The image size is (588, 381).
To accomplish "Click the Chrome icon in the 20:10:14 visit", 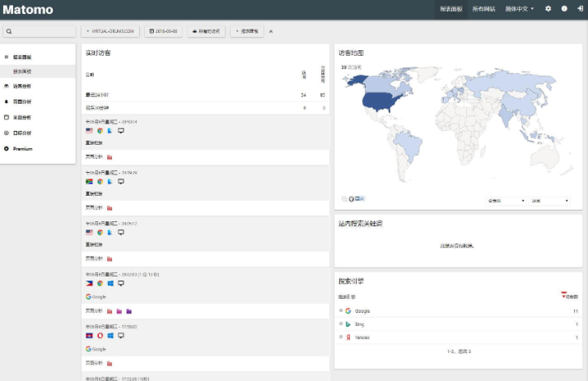I will pyautogui.click(x=100, y=131).
